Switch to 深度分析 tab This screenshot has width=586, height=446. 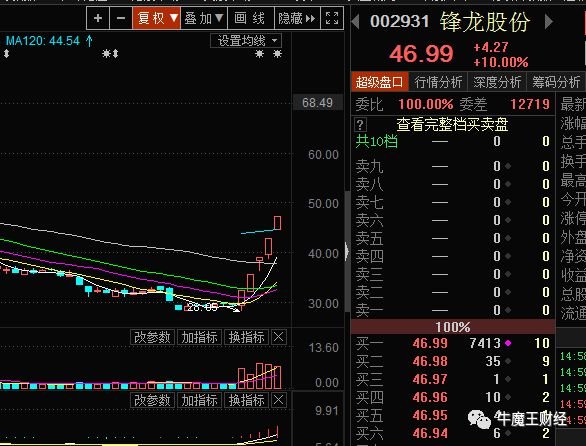click(497, 82)
